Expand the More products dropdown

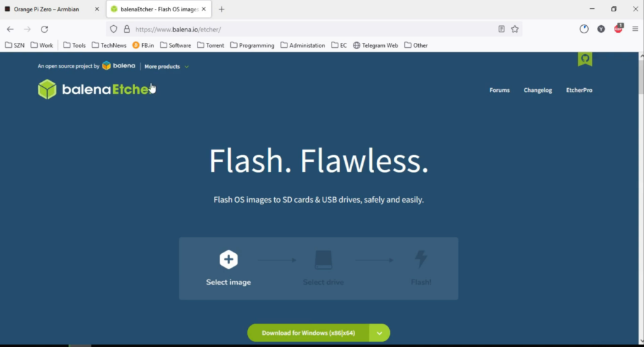tap(166, 66)
